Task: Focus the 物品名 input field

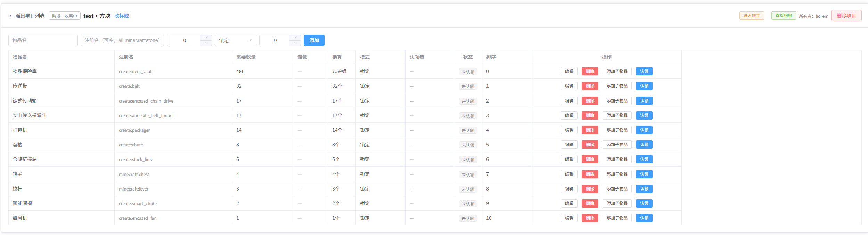Action: click(x=43, y=40)
